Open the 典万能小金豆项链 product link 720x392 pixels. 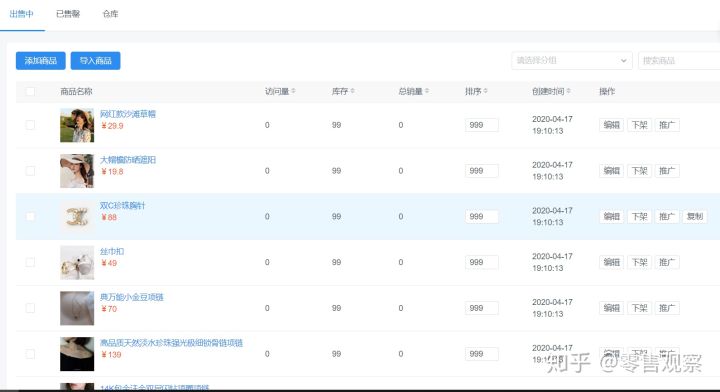pos(132,297)
